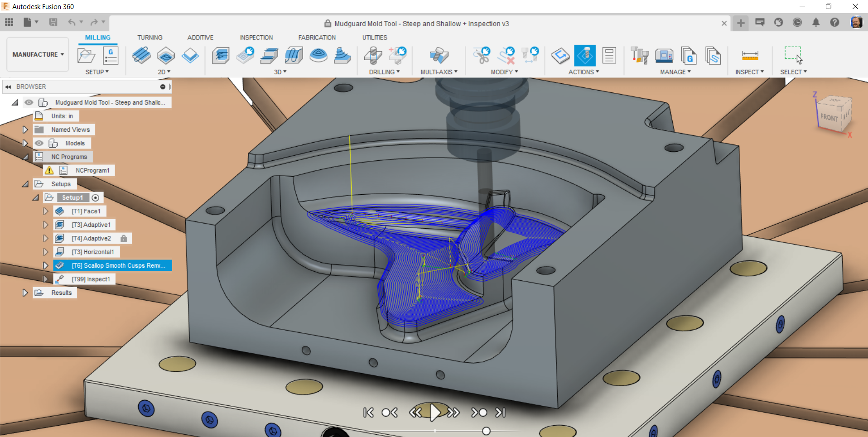Screen dimensions: 868x437
Task: Open the 3D group dropdown menu
Action: click(280, 72)
